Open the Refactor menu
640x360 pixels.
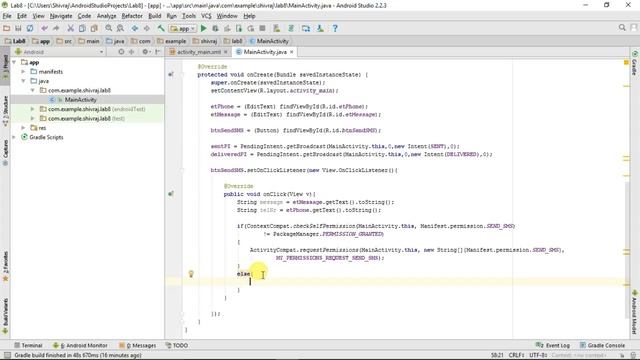click(132, 16)
